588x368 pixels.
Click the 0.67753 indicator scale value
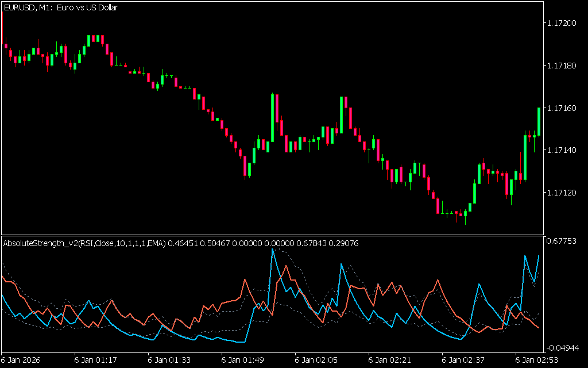pyautogui.click(x=562, y=241)
